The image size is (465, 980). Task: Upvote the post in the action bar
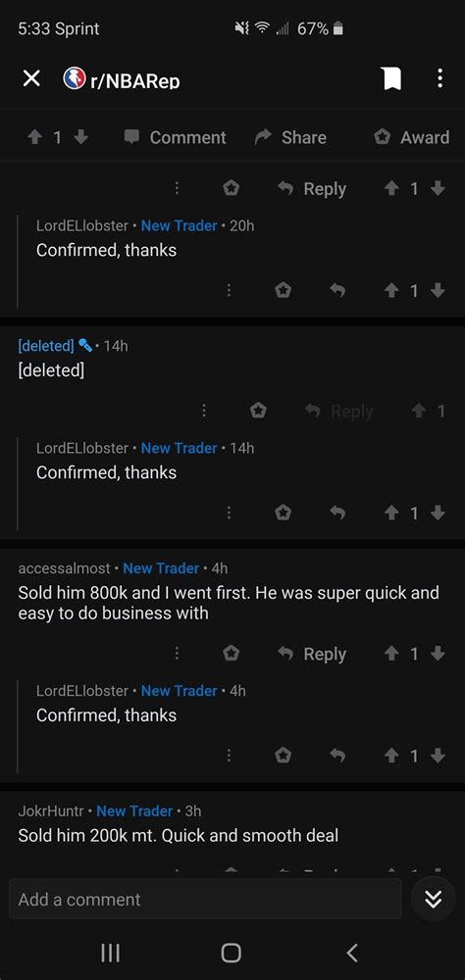[x=33, y=137]
